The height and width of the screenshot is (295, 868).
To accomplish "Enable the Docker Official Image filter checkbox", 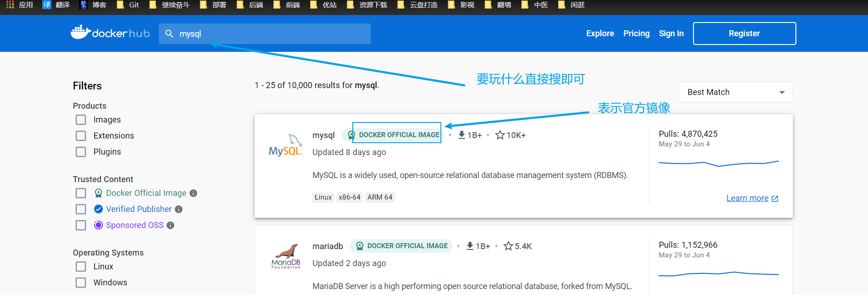I will click(81, 193).
